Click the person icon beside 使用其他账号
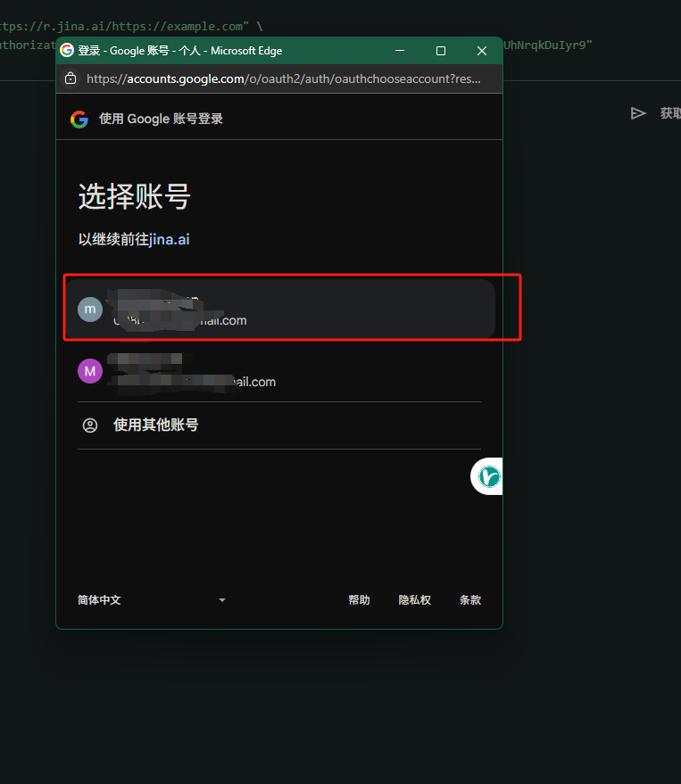This screenshot has height=784, width=681. click(x=90, y=425)
